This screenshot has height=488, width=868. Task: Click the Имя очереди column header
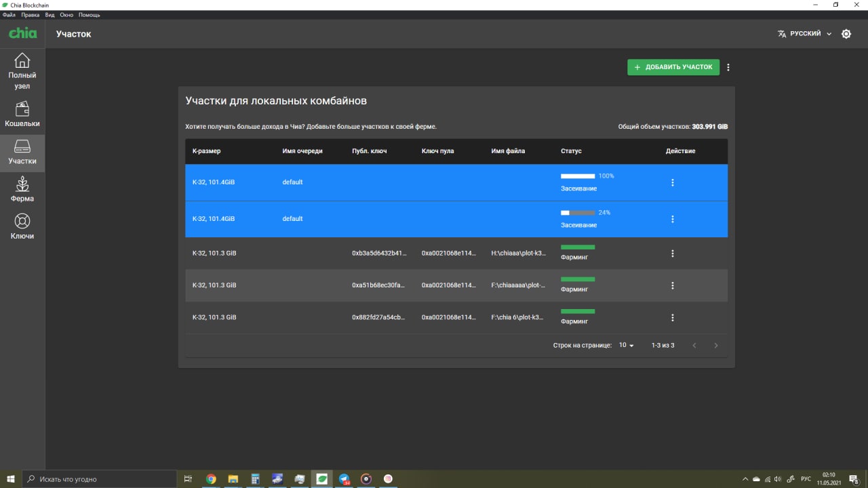(302, 151)
